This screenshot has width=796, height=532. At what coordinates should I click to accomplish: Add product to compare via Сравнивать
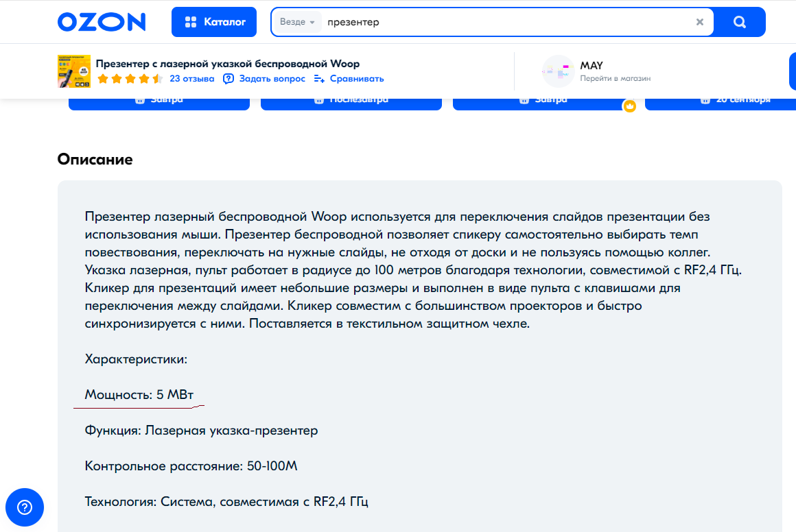click(349, 79)
